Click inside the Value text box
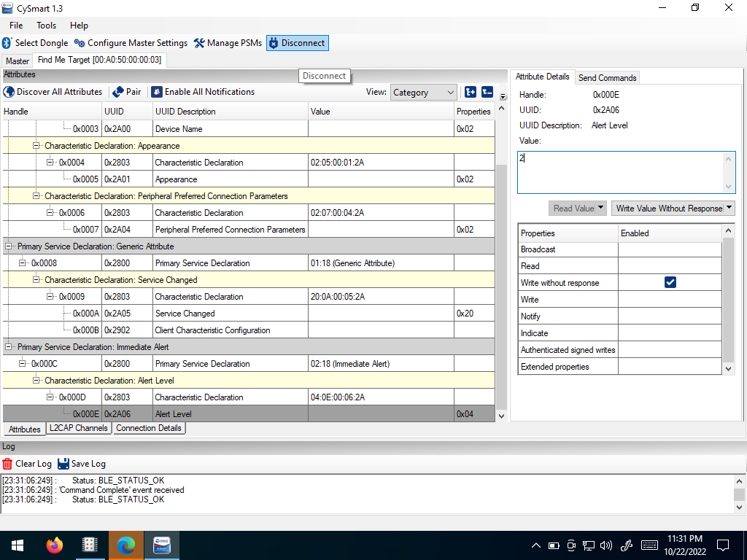 (x=621, y=172)
